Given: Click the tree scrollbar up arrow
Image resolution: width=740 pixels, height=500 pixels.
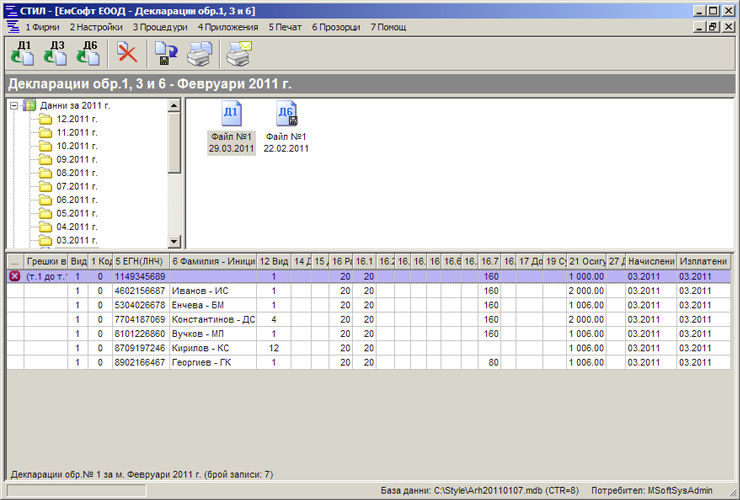Looking at the screenshot, I should click(174, 105).
